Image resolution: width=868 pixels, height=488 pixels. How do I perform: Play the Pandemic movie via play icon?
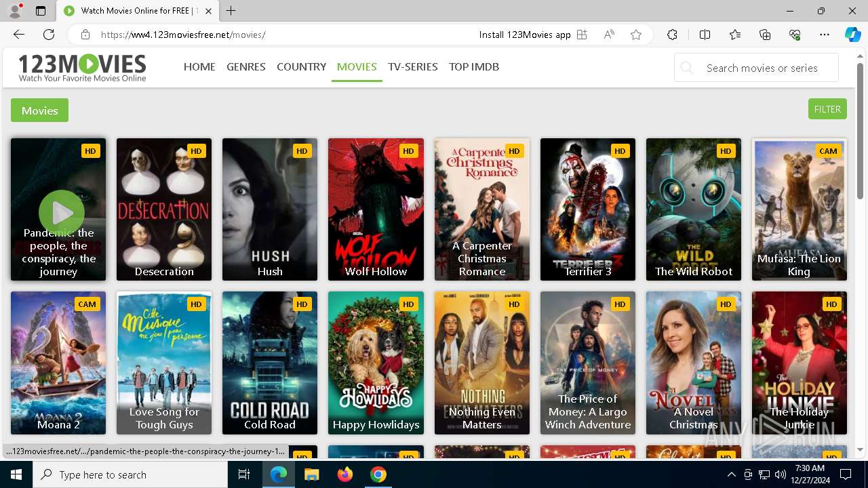click(x=62, y=213)
